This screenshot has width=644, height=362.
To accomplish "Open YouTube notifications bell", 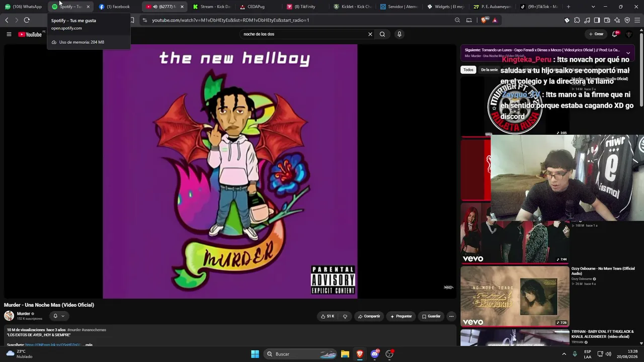I will 615,34.
